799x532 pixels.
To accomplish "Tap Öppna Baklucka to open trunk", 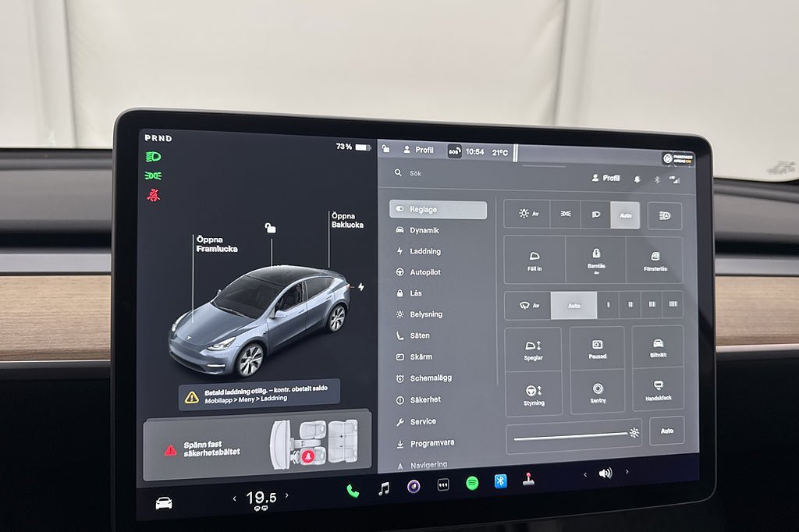I will 342,220.
